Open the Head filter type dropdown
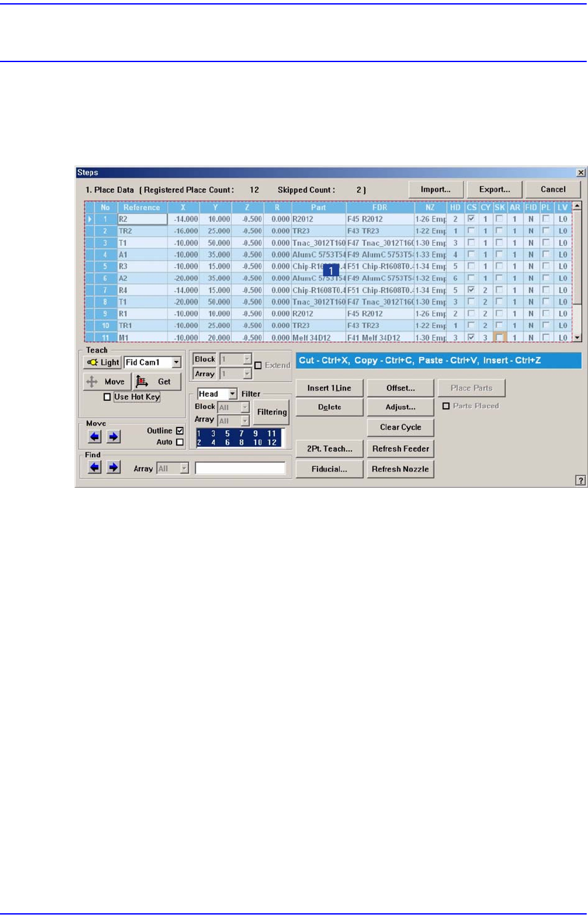Viewport: 588px width, 921px height. [x=232, y=394]
